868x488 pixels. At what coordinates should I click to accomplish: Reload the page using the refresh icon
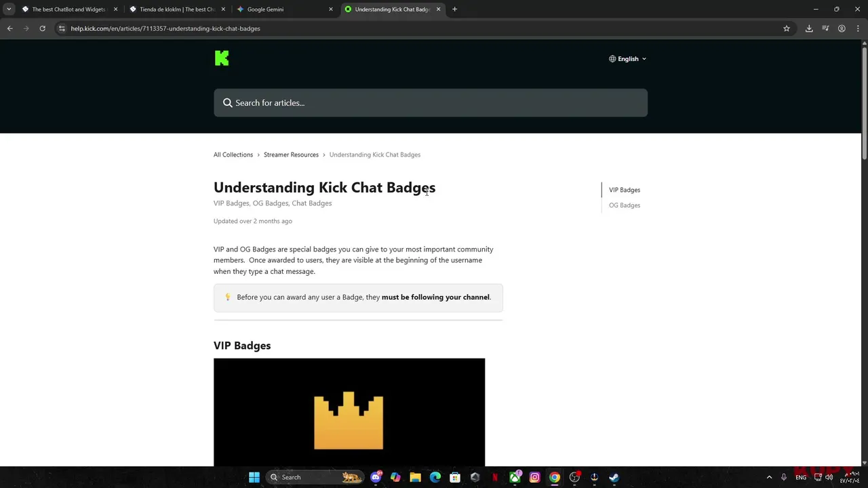point(42,28)
